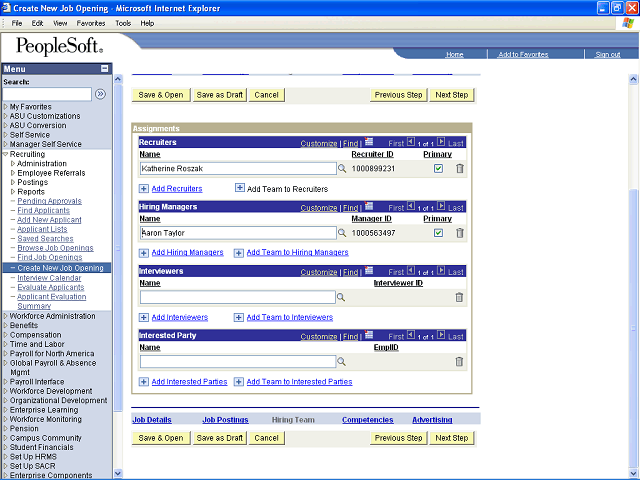Click bottom Next Step button
Viewport: 640px width, 480px height.
click(x=452, y=438)
